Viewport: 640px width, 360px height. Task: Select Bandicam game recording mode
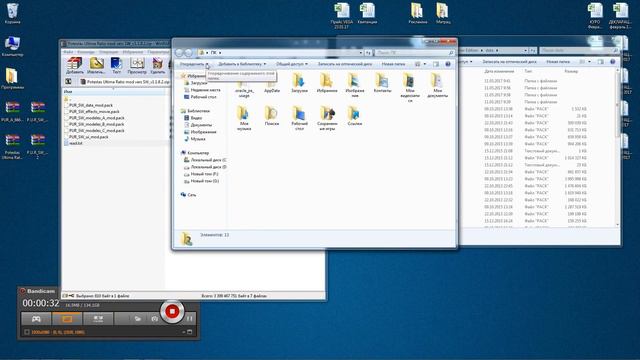pos(36,319)
